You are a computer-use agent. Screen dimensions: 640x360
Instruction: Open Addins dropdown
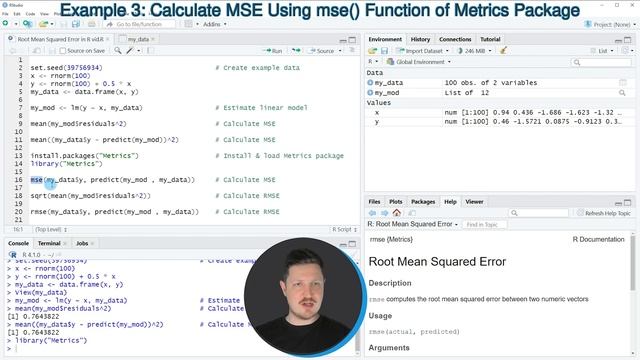click(x=215, y=24)
